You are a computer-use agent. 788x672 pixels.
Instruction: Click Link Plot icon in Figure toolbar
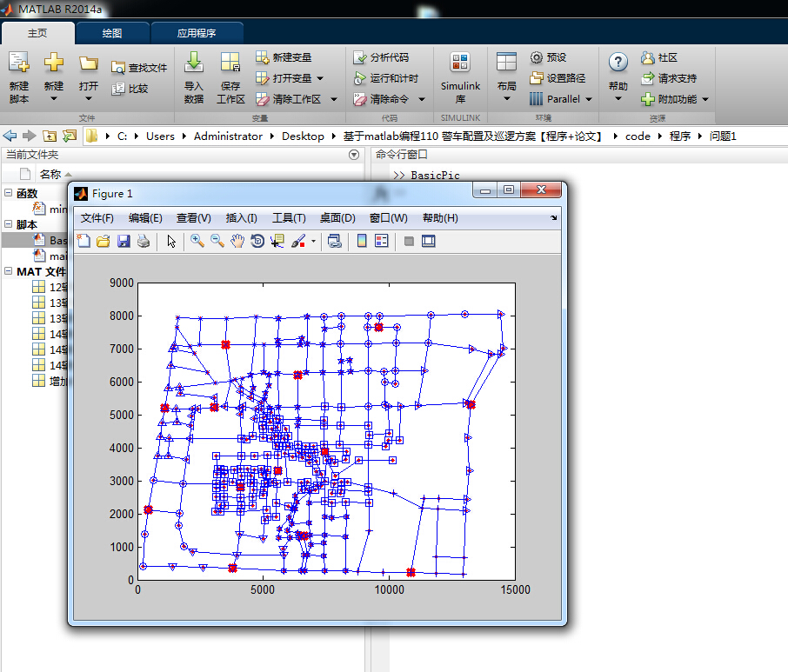(334, 241)
